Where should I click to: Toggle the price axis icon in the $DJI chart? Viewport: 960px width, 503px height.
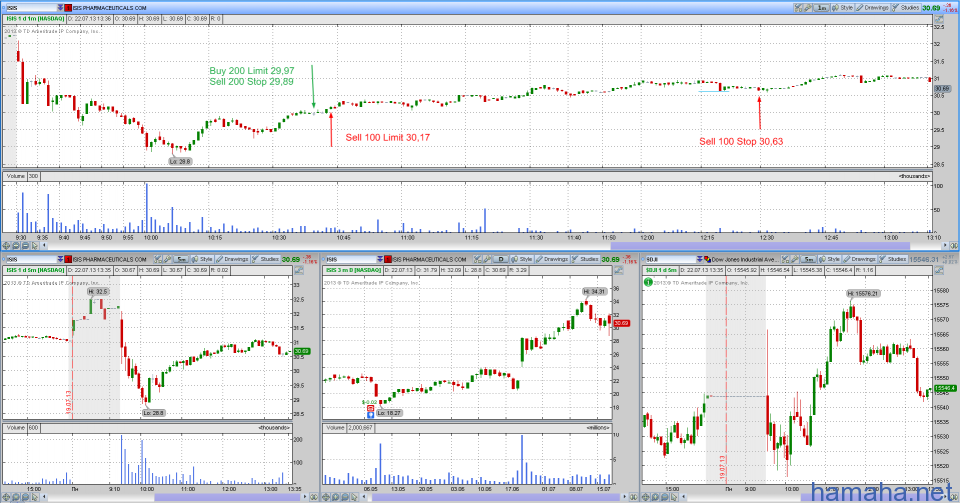pos(939,270)
